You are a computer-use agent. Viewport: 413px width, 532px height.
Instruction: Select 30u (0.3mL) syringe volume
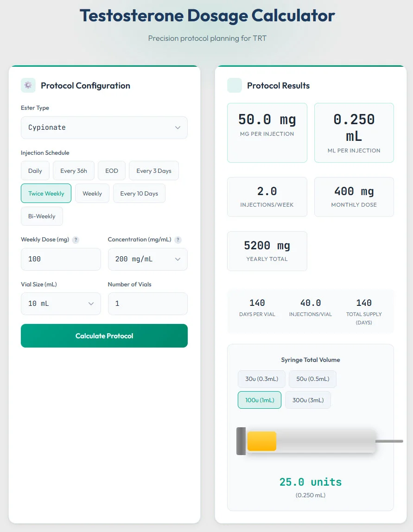pos(261,379)
